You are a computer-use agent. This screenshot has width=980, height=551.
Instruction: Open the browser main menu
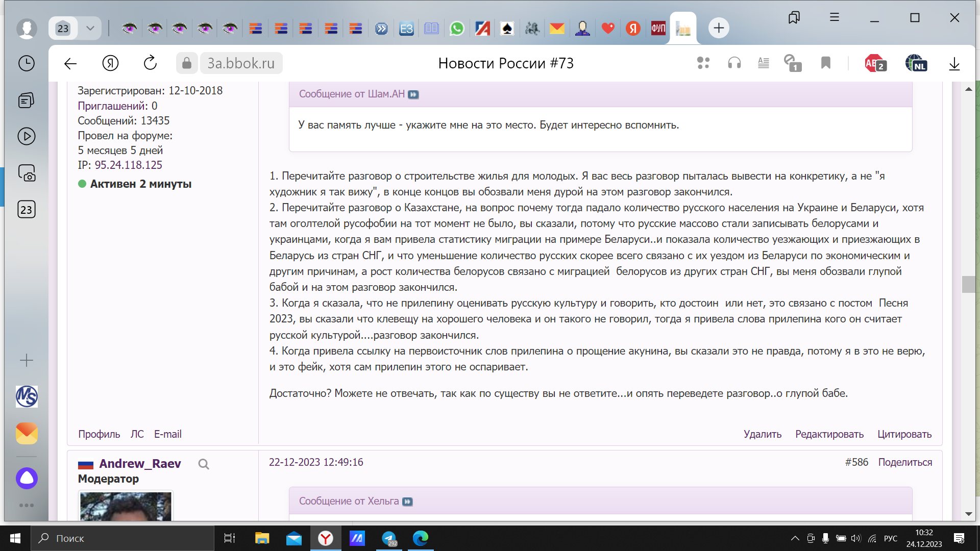[x=835, y=17]
